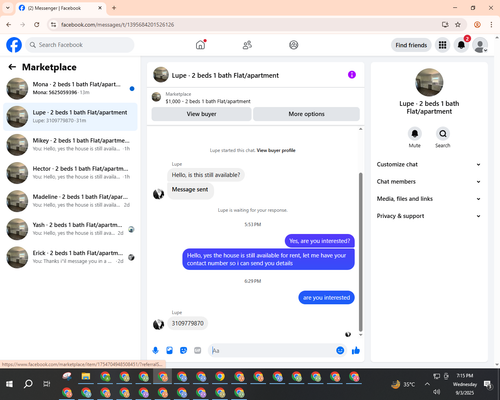Click the voice clip microphone icon

pyautogui.click(x=155, y=350)
